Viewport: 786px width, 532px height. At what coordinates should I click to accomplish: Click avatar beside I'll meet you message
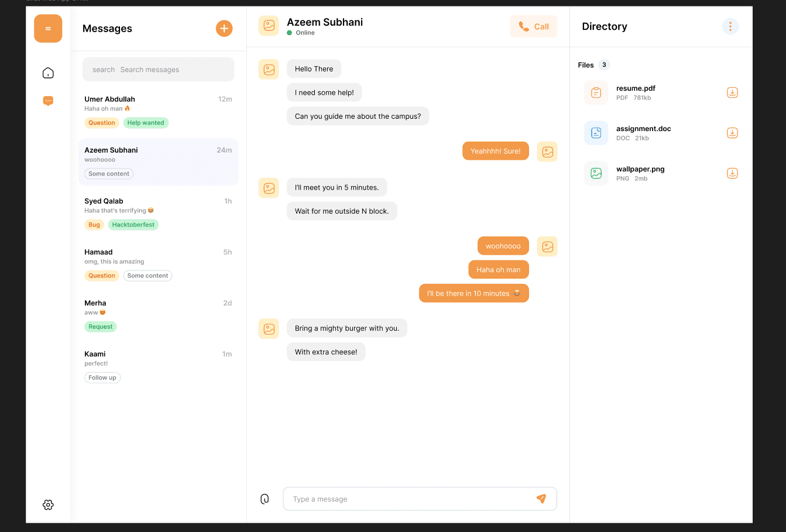click(269, 188)
